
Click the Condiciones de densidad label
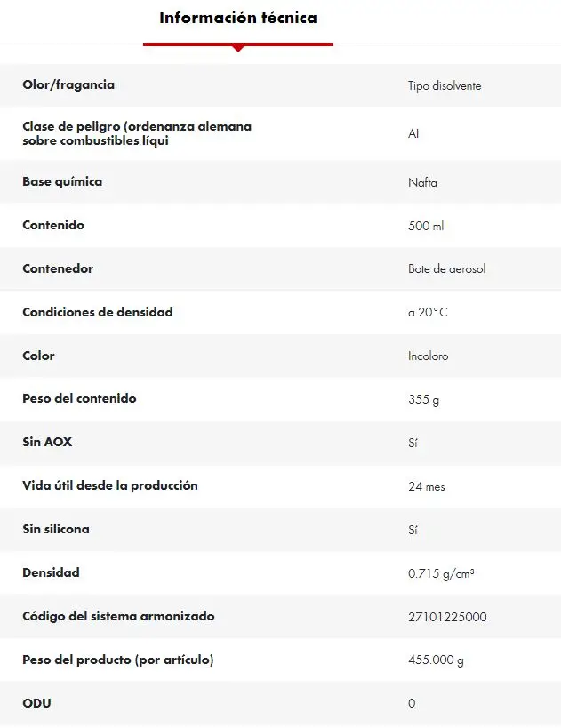(98, 313)
